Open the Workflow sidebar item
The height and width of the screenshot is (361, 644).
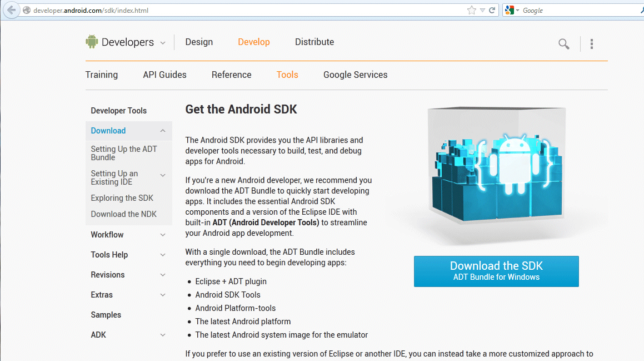pyautogui.click(x=107, y=234)
